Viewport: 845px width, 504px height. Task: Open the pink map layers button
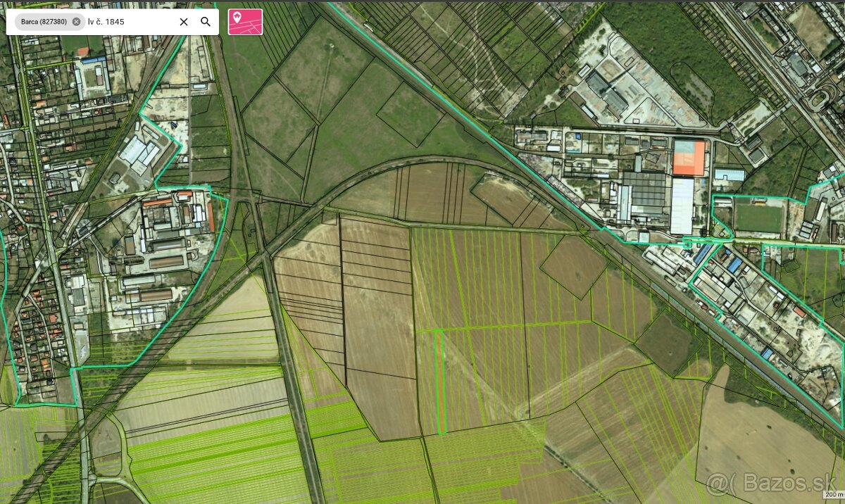click(245, 22)
